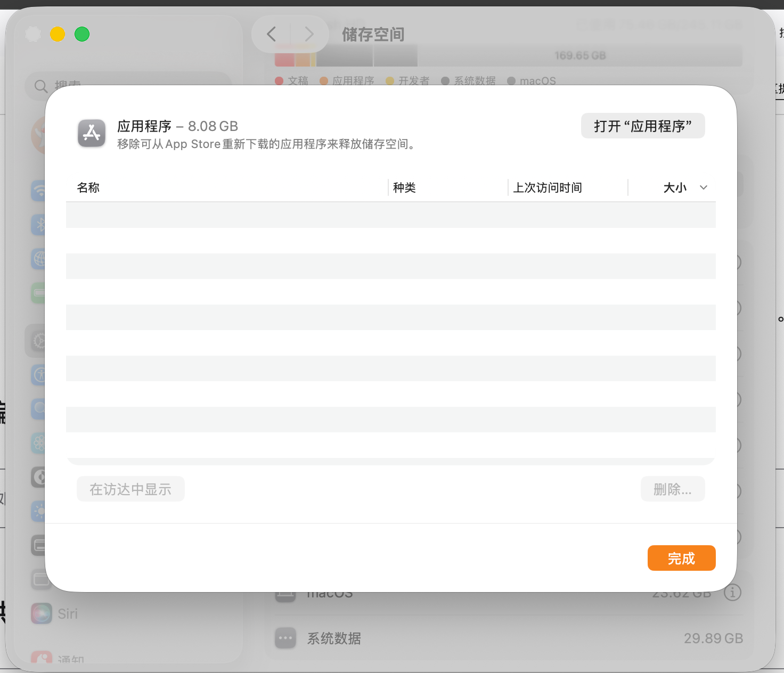Viewport: 784px width, 673px height.
Task: Select the General gear icon in sidebar
Action: point(38,341)
